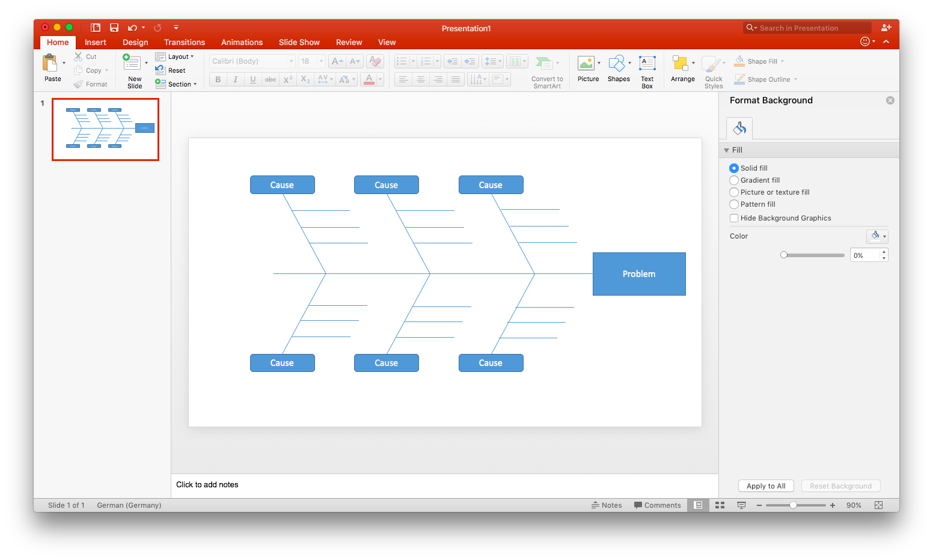Switch to the Insert tab
This screenshot has height=560, width=933.
point(96,42)
